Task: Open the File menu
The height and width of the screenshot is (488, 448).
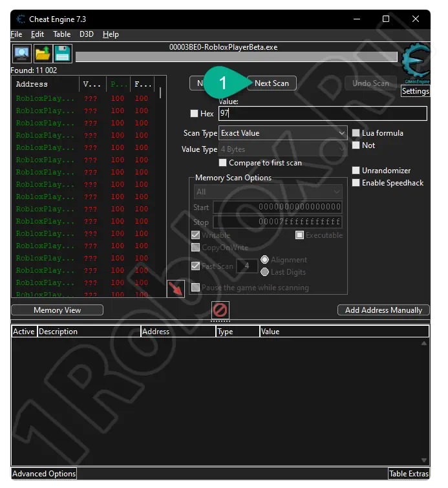Action: [16, 34]
